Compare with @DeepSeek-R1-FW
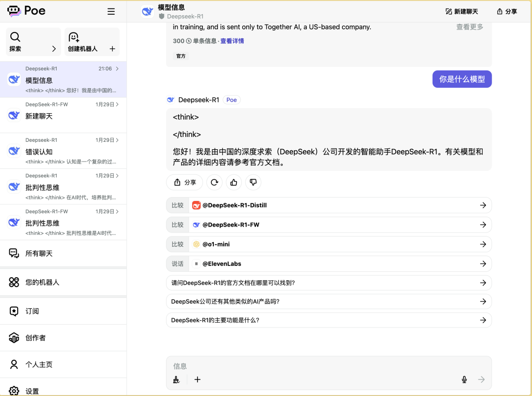 click(x=329, y=225)
